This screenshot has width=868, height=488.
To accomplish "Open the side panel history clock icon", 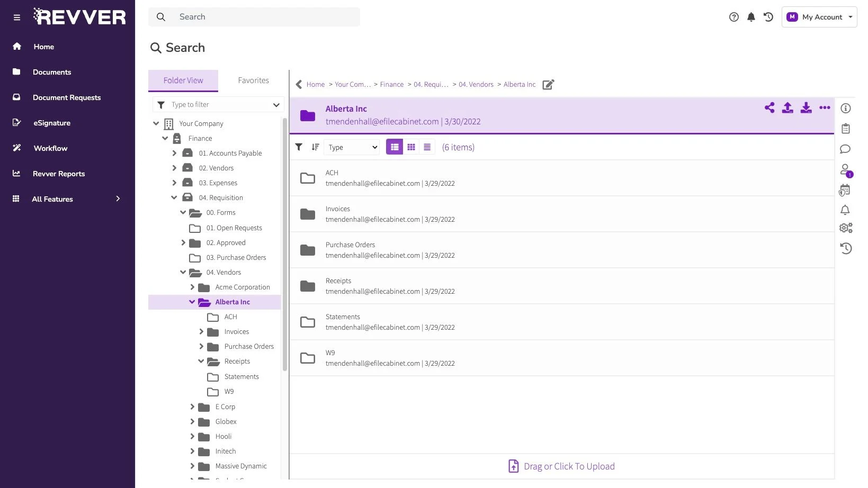I will (846, 248).
